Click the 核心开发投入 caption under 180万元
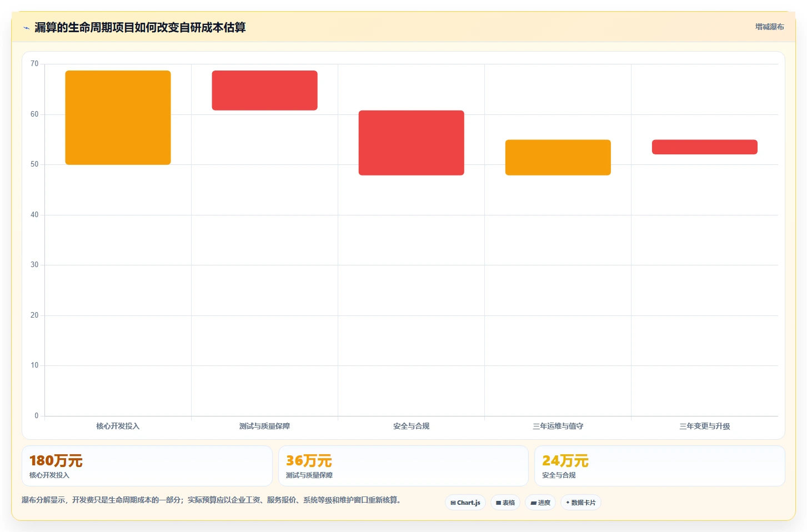Screen dimensions: 807x532 (49, 475)
